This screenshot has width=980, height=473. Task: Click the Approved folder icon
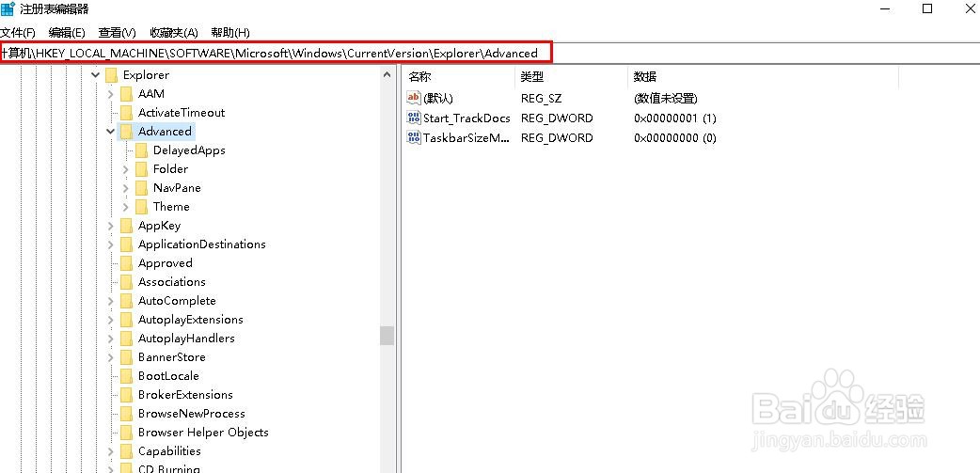[127, 263]
